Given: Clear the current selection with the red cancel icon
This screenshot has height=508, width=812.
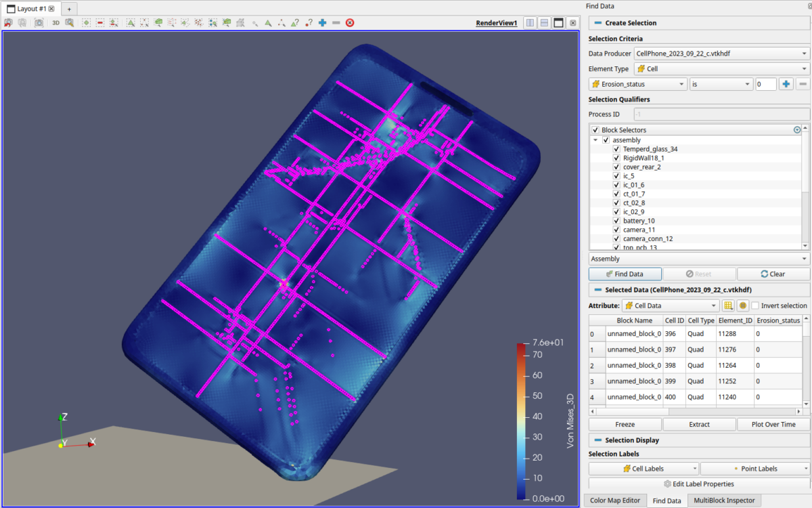Looking at the screenshot, I should (350, 22).
